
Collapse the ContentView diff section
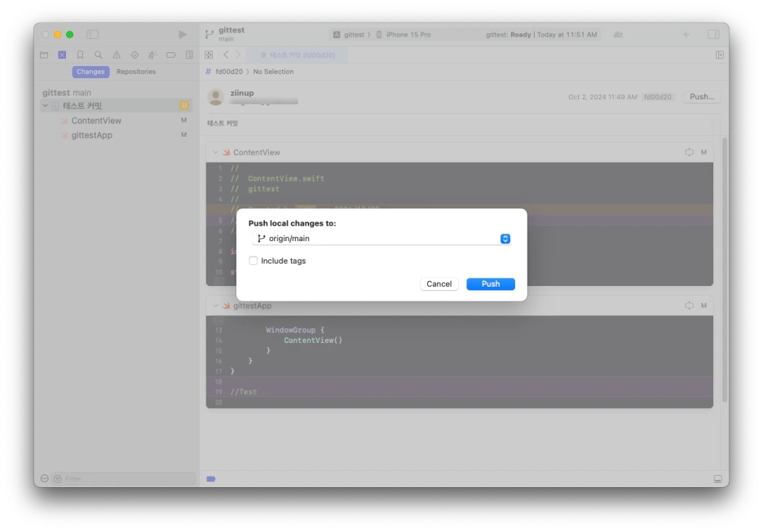pos(215,152)
